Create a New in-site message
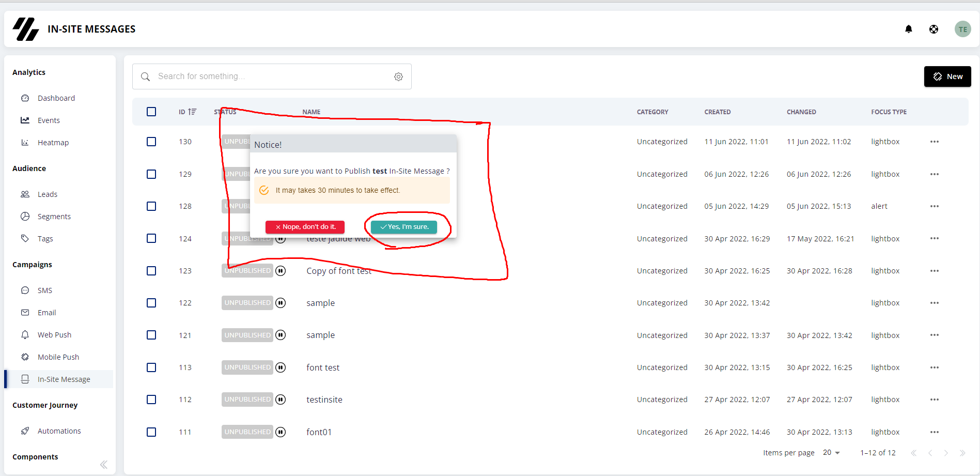 click(947, 76)
